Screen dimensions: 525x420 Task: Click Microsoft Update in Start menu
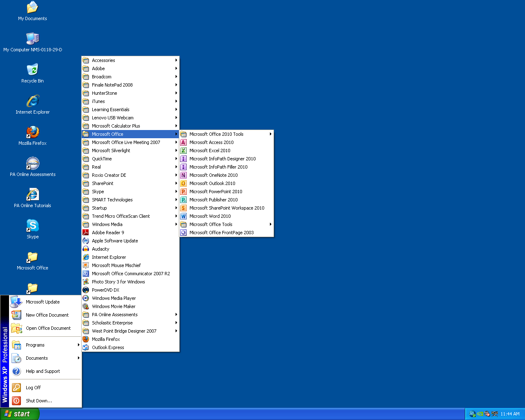pyautogui.click(x=46, y=302)
